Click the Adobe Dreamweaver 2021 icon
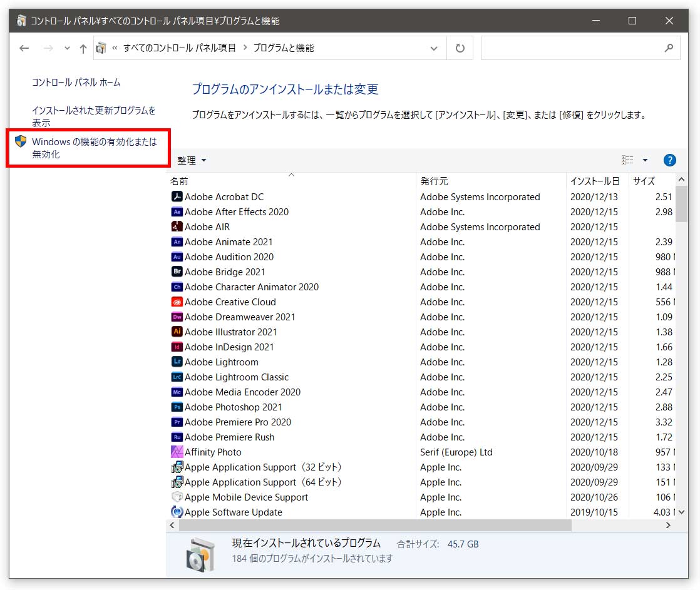Screen dimensions: 700x590 pos(177,317)
